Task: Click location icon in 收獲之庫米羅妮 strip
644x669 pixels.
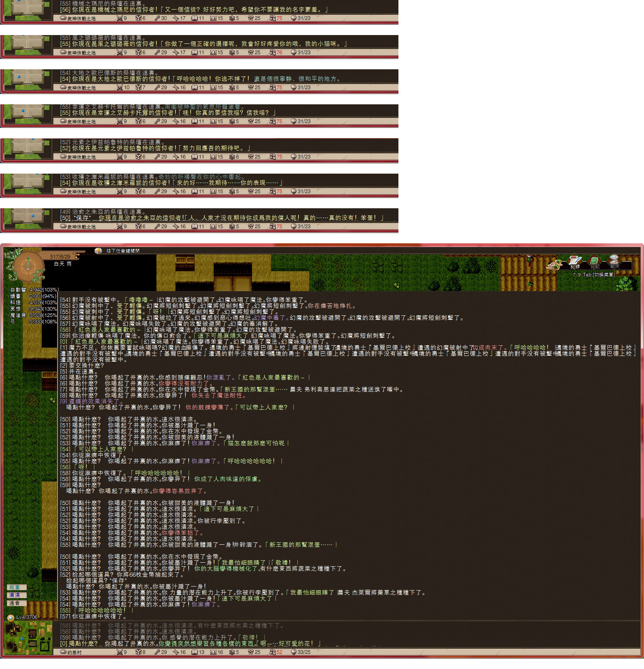Action: [x=63, y=191]
